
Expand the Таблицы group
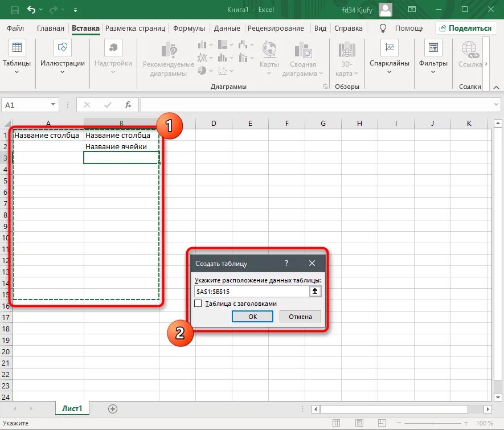(17, 57)
